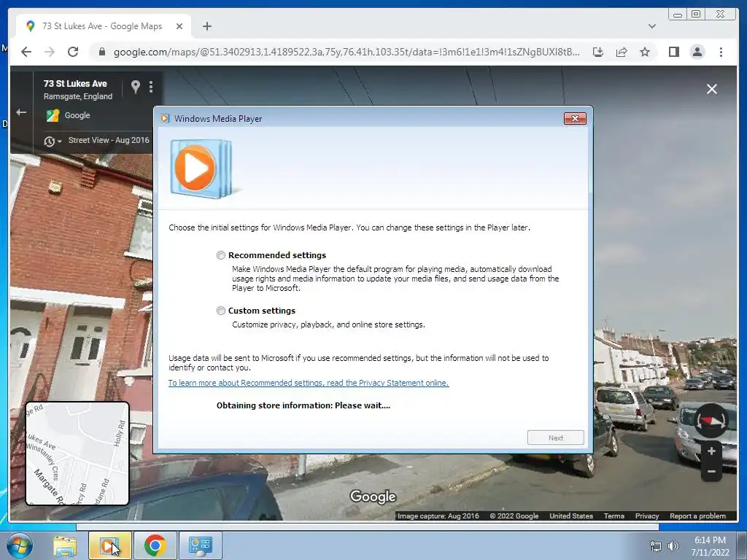Viewport: 747px width, 560px height.
Task: Exit Street View with back arrow
Action: [x=21, y=112]
